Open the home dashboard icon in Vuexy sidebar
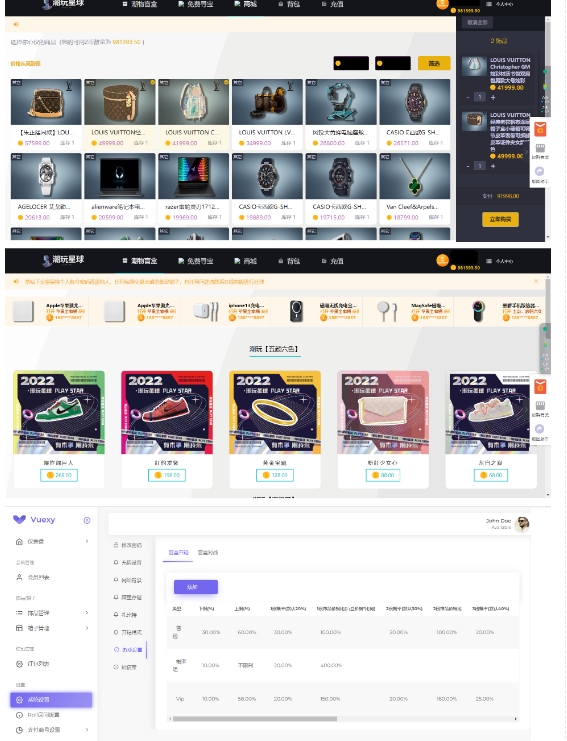 19,542
